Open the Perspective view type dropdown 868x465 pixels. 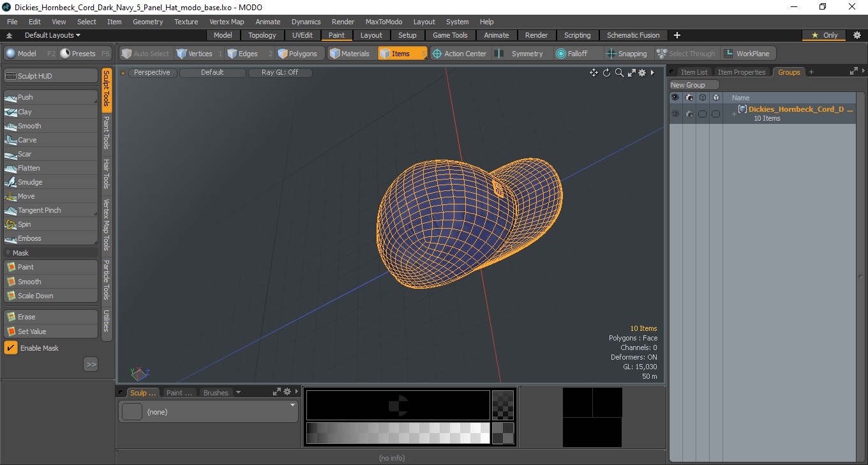pyautogui.click(x=153, y=73)
